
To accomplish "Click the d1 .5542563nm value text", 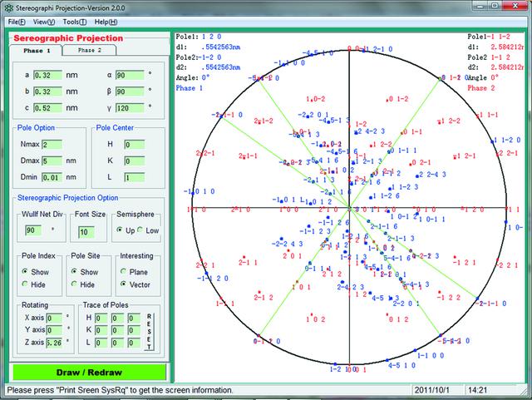I will click(x=221, y=47).
